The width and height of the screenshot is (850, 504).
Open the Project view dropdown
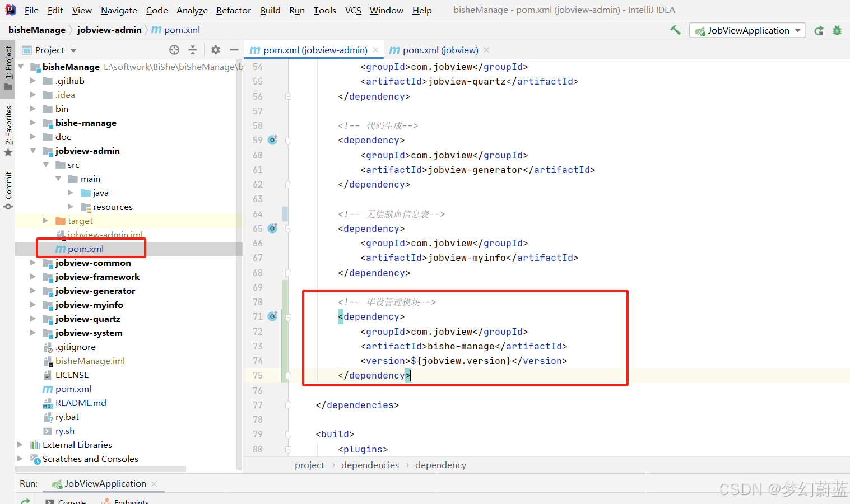(x=73, y=50)
